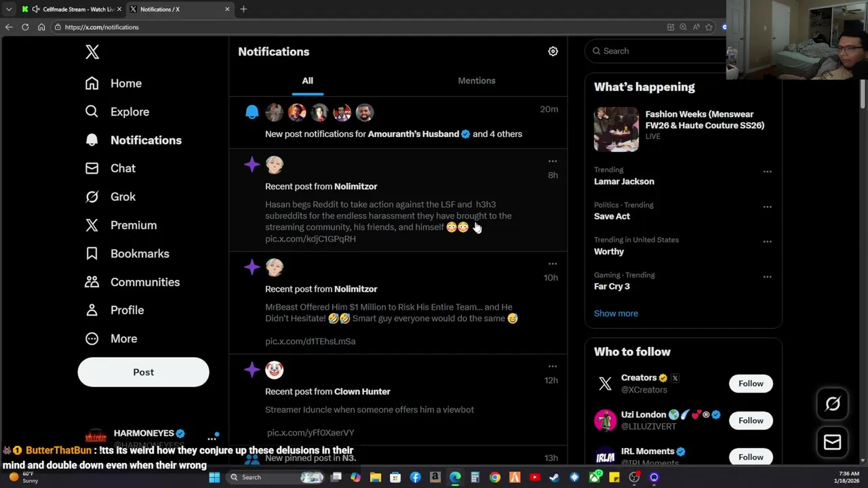Follow Uzi London account
Screen dimensions: 868x488
pos(751,420)
